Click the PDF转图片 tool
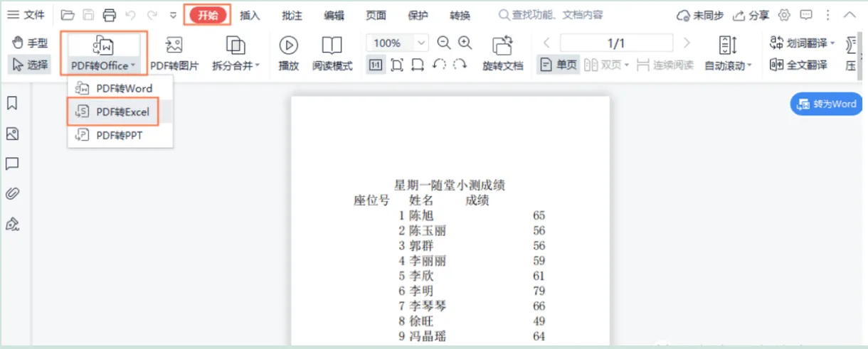Screen dimensions: 868x349 (174, 53)
